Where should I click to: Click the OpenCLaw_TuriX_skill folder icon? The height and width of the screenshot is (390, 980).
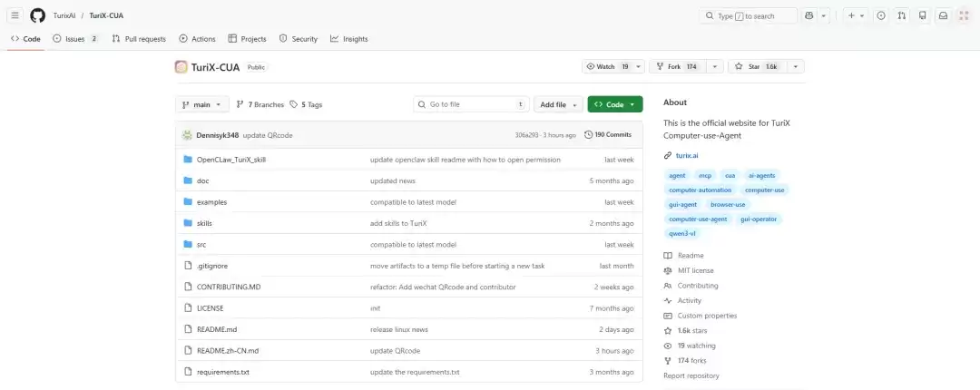click(188, 160)
